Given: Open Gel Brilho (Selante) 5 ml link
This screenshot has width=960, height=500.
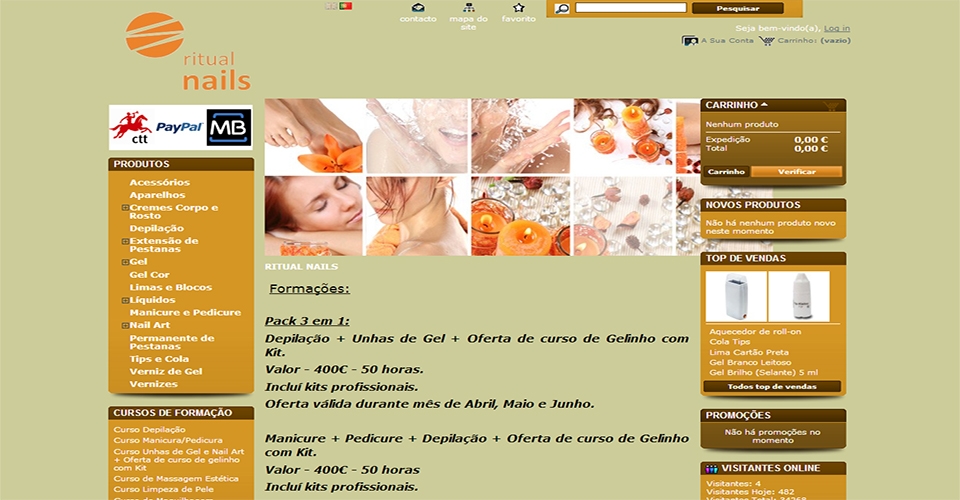Looking at the screenshot, I should point(763,372).
